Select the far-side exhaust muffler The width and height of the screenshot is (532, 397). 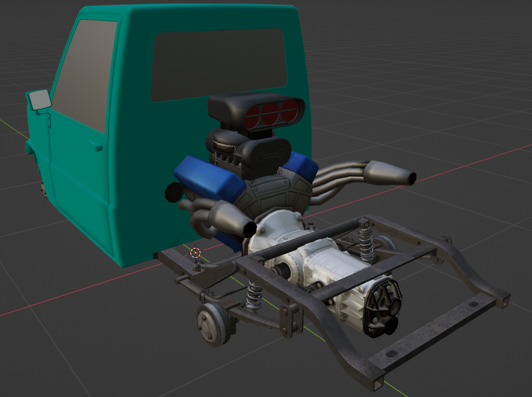pos(390,173)
